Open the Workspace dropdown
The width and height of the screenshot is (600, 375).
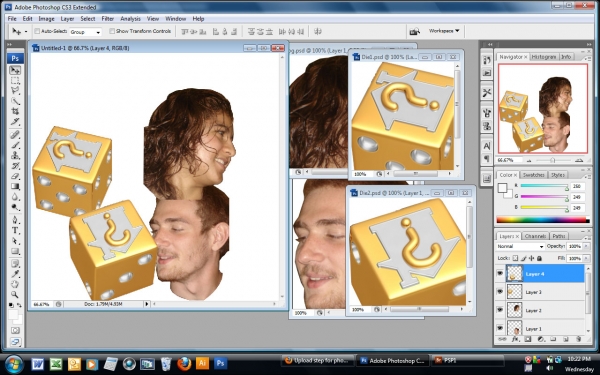(444, 31)
